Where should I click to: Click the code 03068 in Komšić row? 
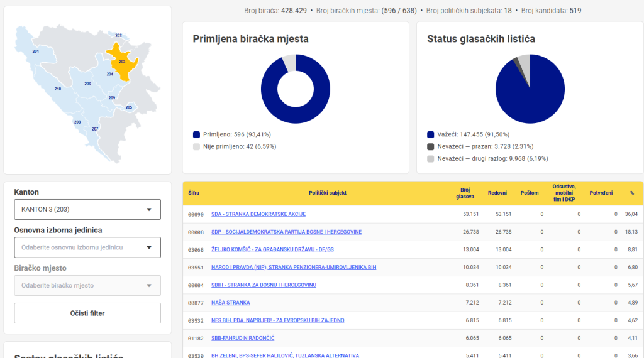tap(196, 250)
